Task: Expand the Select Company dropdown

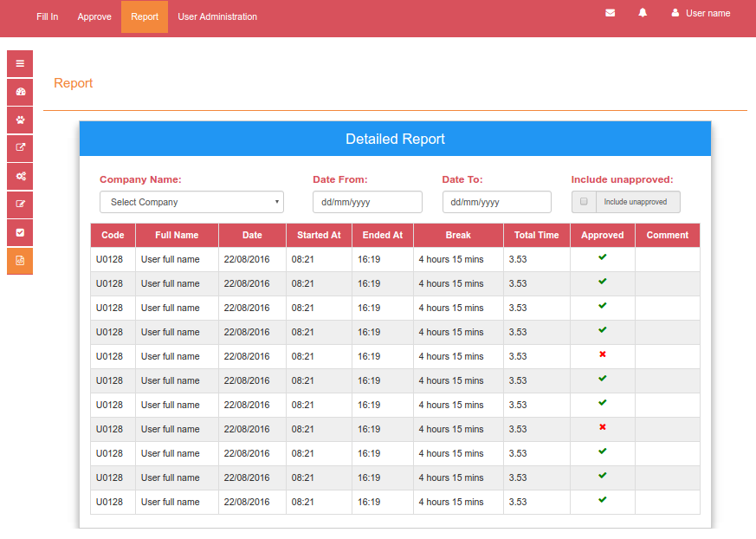Action: click(191, 202)
